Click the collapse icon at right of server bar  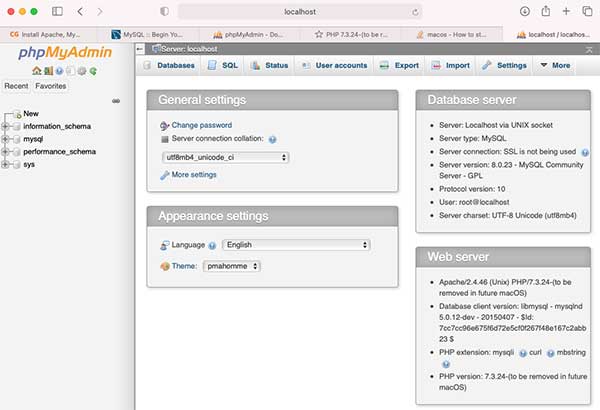[589, 50]
